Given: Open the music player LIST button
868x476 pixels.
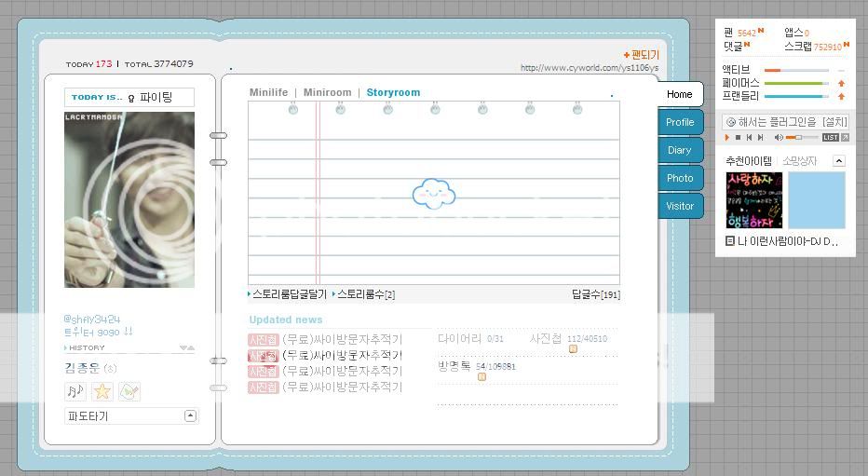Looking at the screenshot, I should 831,138.
